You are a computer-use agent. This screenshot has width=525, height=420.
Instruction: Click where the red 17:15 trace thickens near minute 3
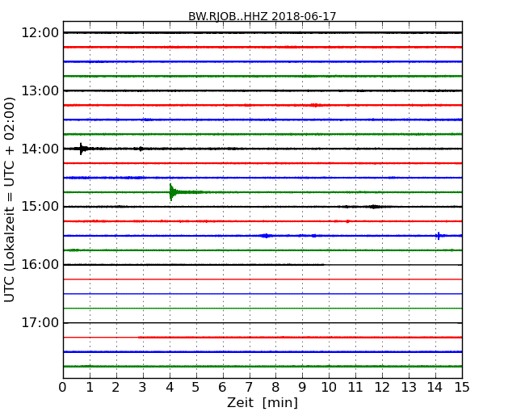(139, 338)
